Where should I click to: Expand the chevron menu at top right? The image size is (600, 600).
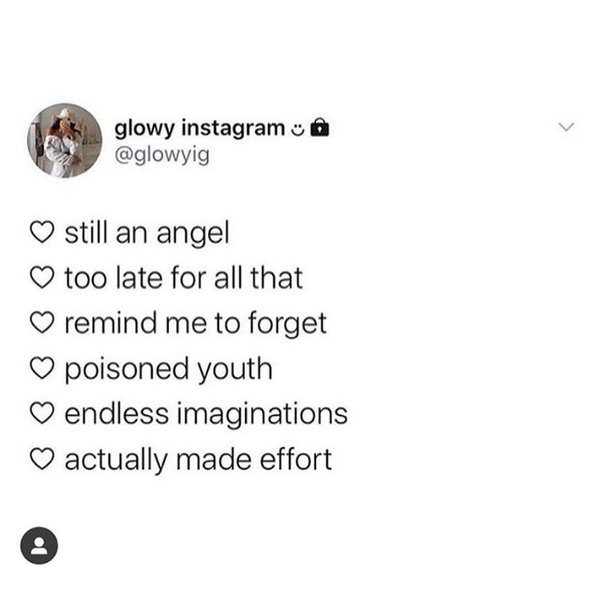[565, 128]
